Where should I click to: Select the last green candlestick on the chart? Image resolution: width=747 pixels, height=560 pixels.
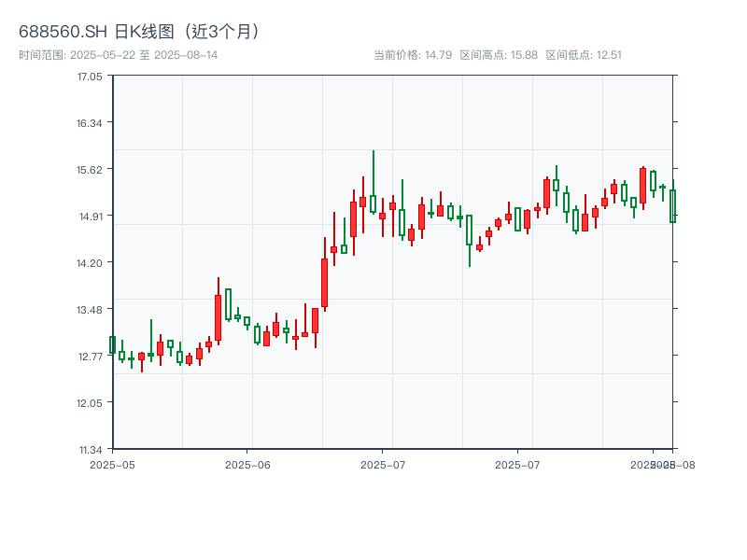(672, 206)
